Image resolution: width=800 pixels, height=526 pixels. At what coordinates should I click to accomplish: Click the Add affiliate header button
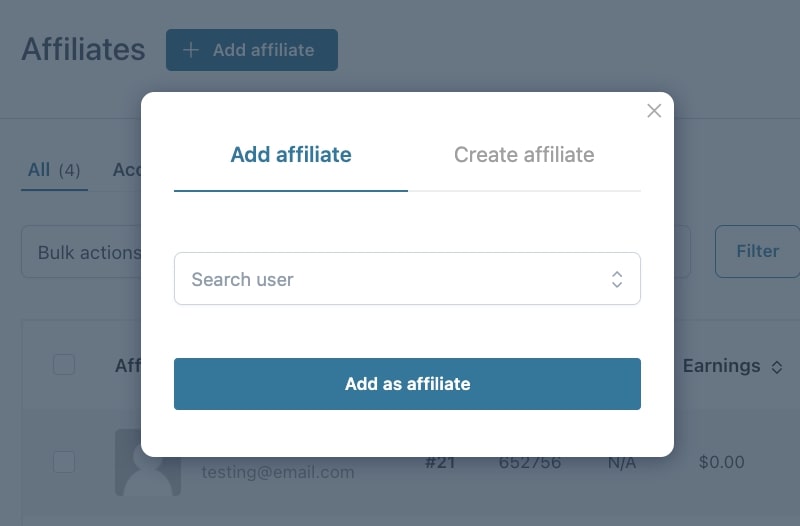252,50
